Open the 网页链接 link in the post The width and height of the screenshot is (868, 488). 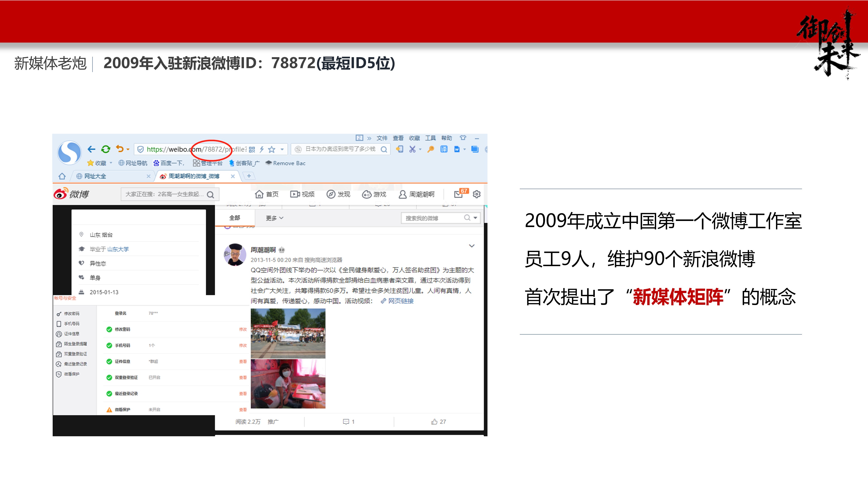403,301
